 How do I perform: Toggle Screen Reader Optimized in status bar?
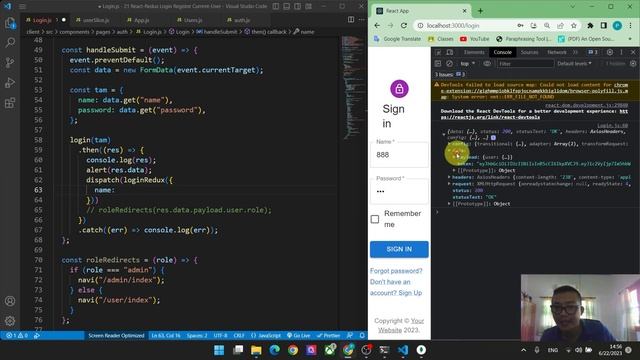pos(116,336)
